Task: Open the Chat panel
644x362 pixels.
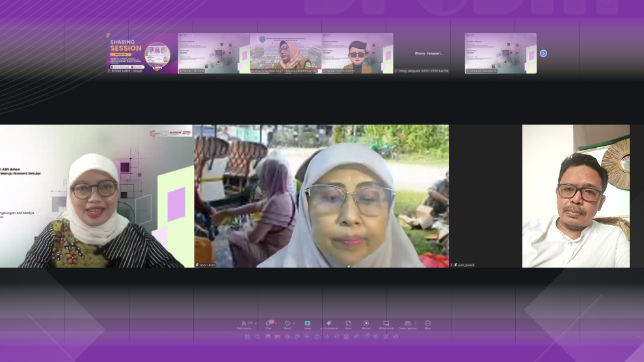Action: click(268, 324)
